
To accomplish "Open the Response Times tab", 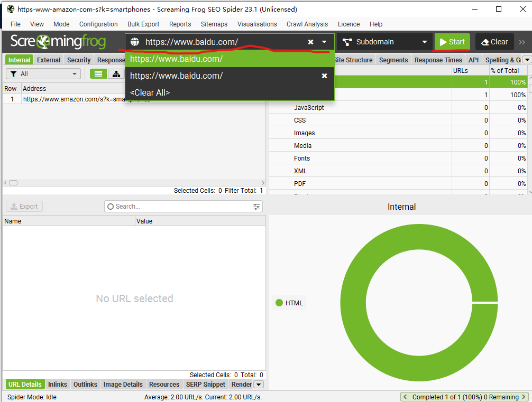I will tap(438, 60).
